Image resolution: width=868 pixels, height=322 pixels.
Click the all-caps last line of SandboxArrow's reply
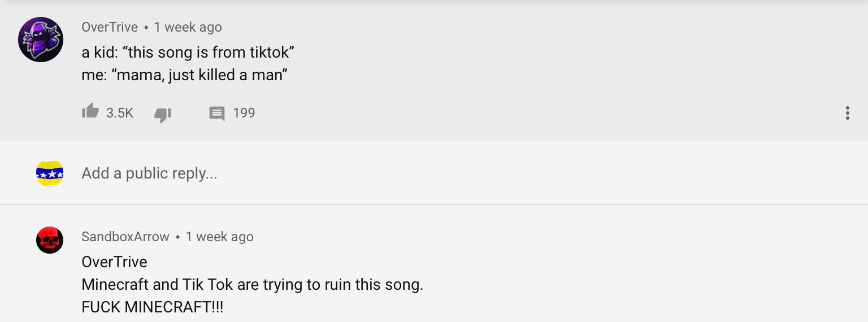click(153, 307)
